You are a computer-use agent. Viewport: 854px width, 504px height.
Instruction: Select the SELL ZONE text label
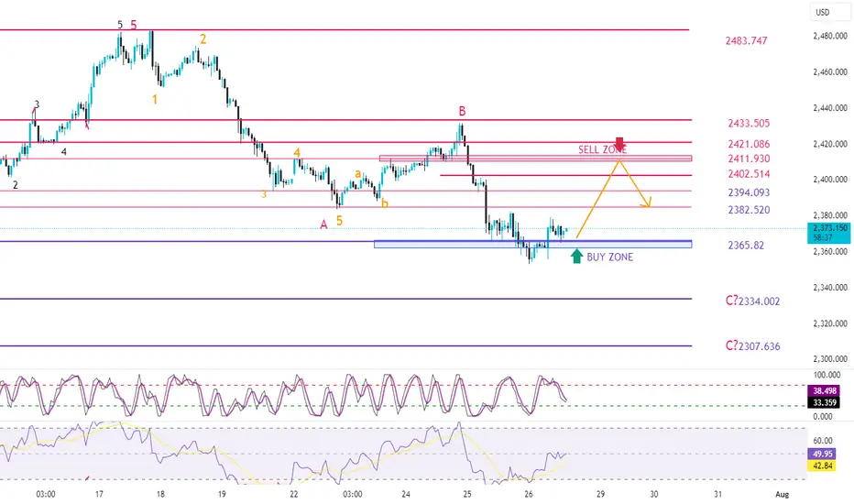(602, 149)
